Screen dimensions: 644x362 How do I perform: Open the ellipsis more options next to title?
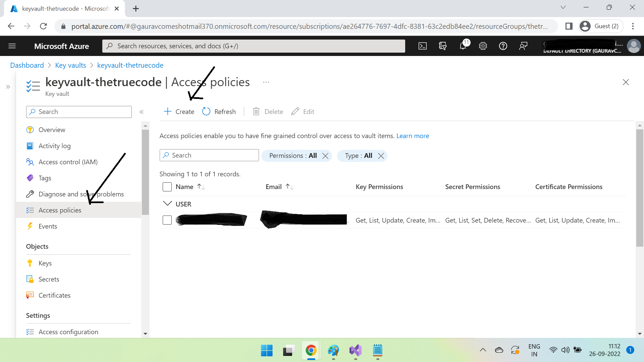[266, 82]
